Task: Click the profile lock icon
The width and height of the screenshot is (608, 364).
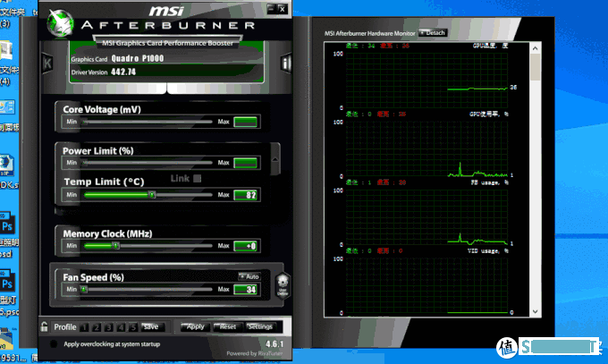Action: (44, 326)
